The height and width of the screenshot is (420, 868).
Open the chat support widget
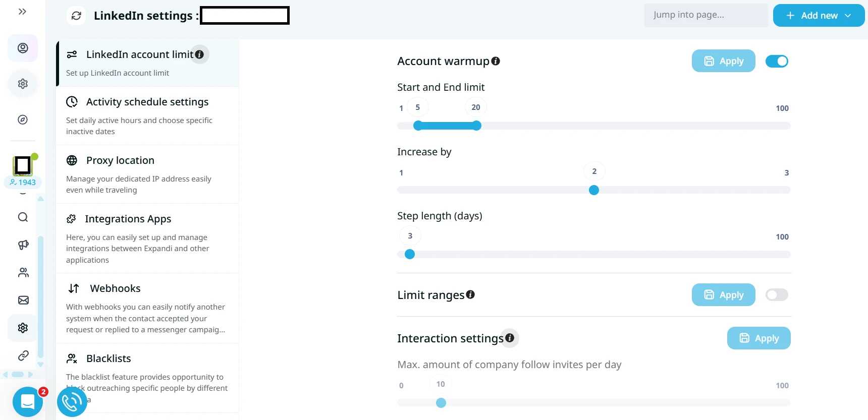(28, 402)
